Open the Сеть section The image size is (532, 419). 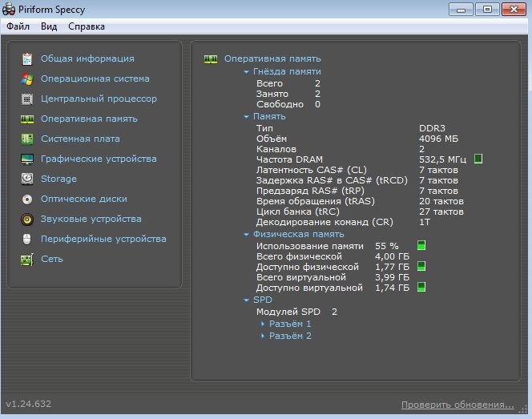point(52,259)
